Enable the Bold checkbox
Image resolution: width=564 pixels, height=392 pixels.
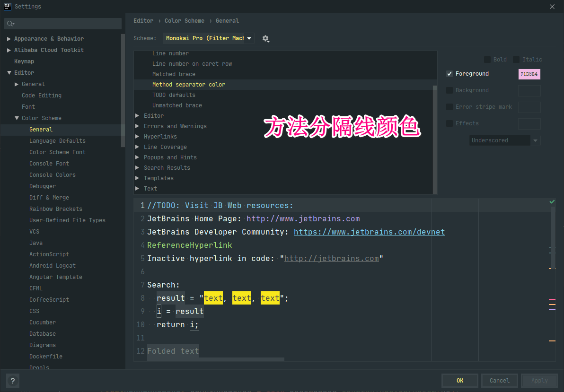click(x=487, y=60)
